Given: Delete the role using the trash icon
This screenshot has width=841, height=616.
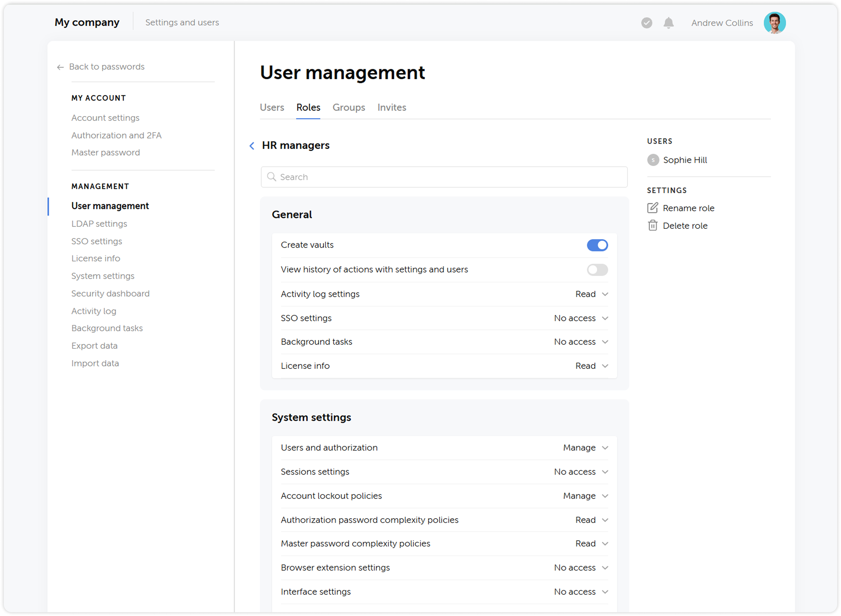Looking at the screenshot, I should pyautogui.click(x=652, y=225).
